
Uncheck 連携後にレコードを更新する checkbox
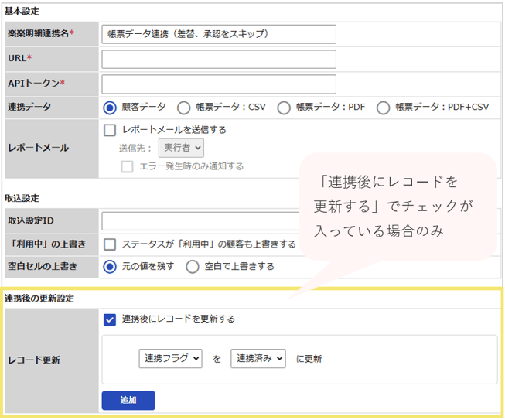click(x=110, y=319)
